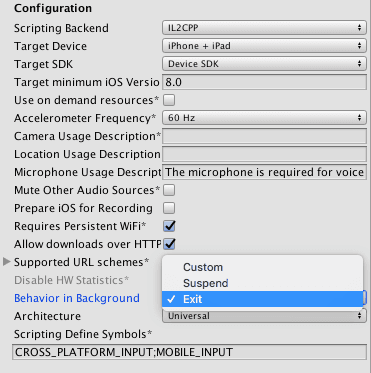Uncheck Allow downloads over HTTP

(x=169, y=244)
